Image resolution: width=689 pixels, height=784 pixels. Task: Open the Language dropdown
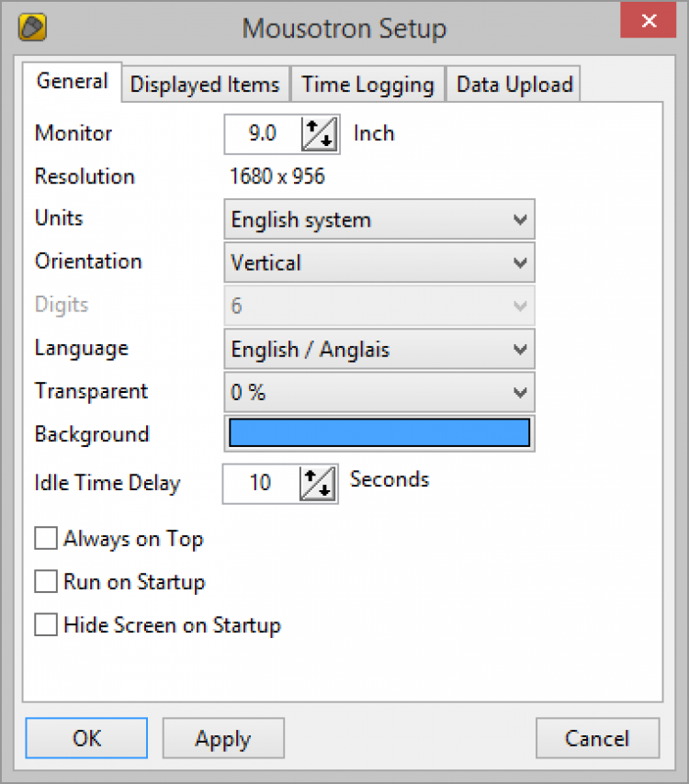point(378,350)
